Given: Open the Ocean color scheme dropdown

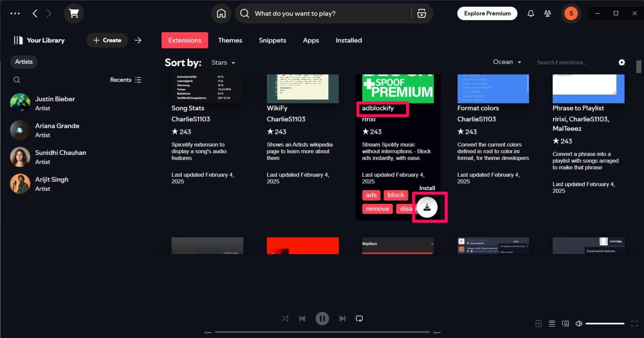Looking at the screenshot, I should 507,62.
